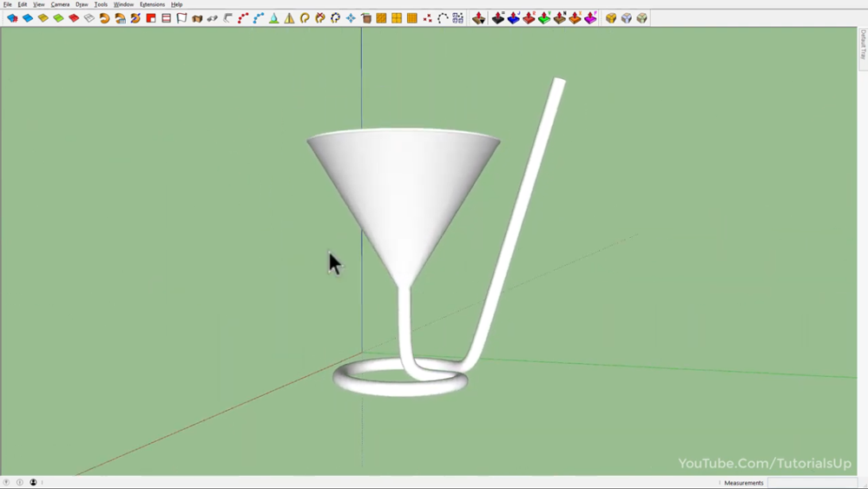Screen dimensions: 868x489
Task: Open the Window menu
Action: click(x=123, y=4)
